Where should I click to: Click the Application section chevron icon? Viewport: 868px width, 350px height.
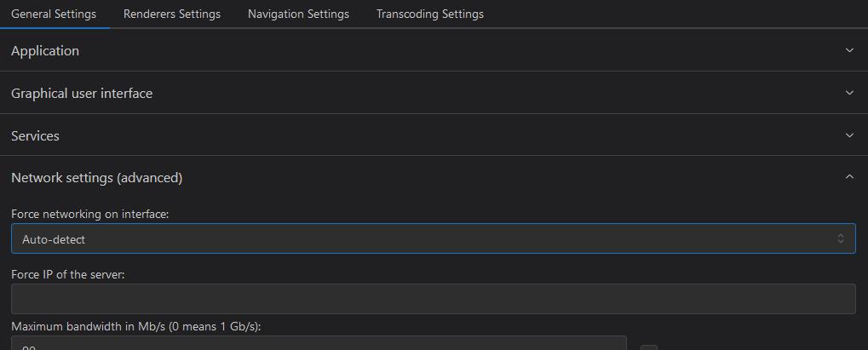(x=849, y=50)
